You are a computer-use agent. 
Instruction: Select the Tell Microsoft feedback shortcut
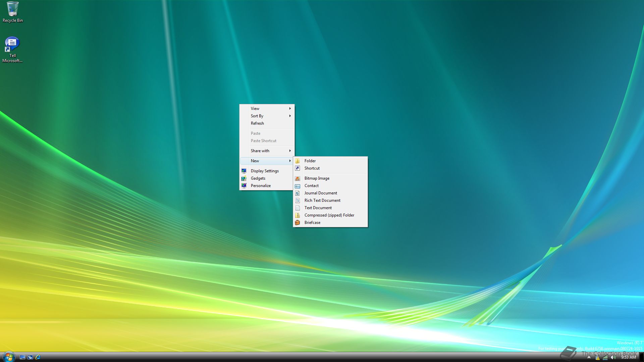click(x=12, y=50)
